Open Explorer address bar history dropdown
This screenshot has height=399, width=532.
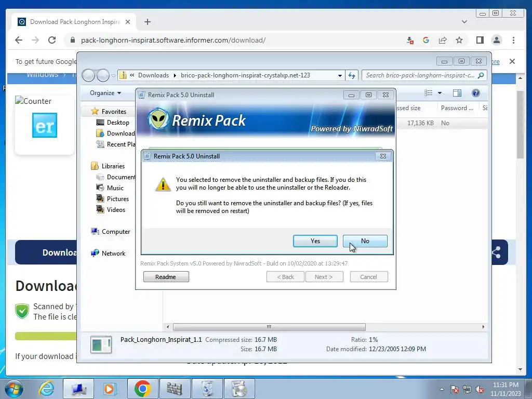pyautogui.click(x=340, y=75)
